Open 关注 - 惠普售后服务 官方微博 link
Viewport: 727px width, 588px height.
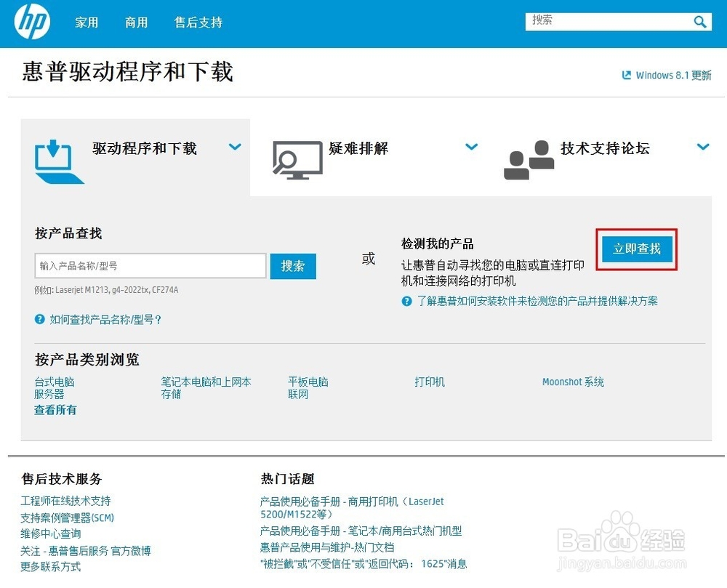pyautogui.click(x=85, y=550)
